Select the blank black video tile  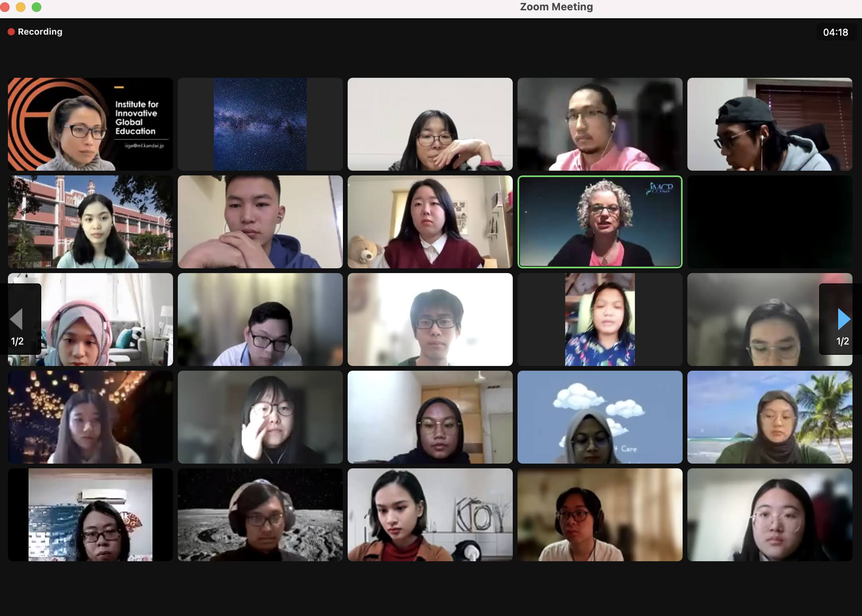pyautogui.click(x=770, y=222)
